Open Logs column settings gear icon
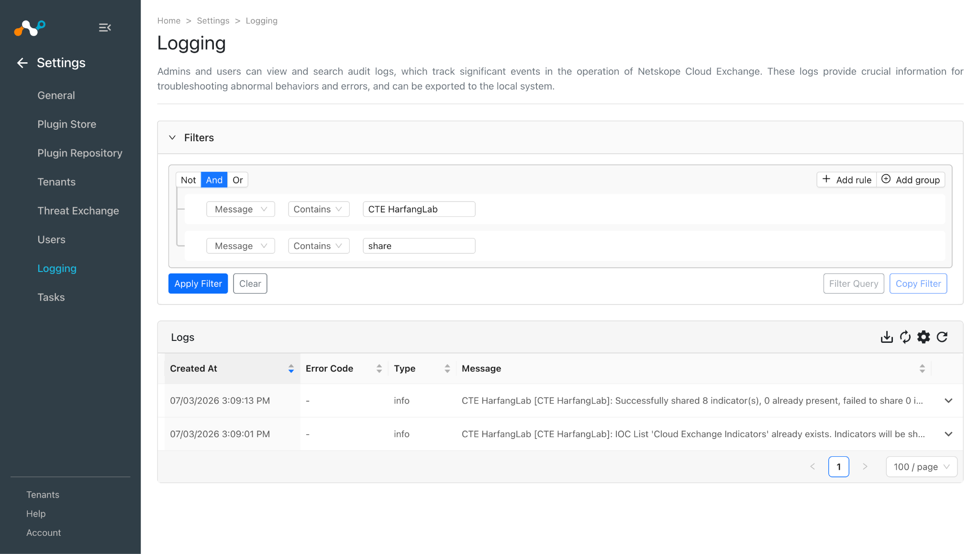 (924, 337)
